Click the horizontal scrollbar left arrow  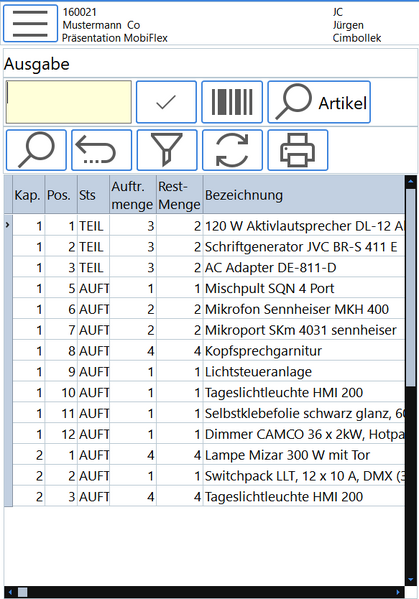point(10,592)
